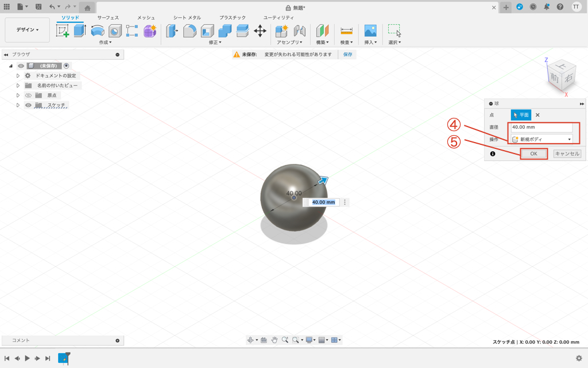Click the Insert image icon
Image resolution: width=588 pixels, height=368 pixels.
370,31
